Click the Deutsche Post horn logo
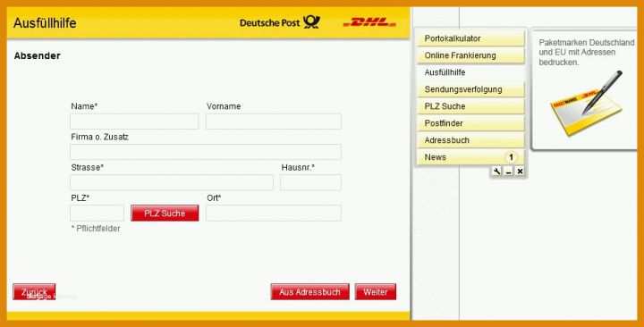The height and width of the screenshot is (327, 644). (311, 22)
